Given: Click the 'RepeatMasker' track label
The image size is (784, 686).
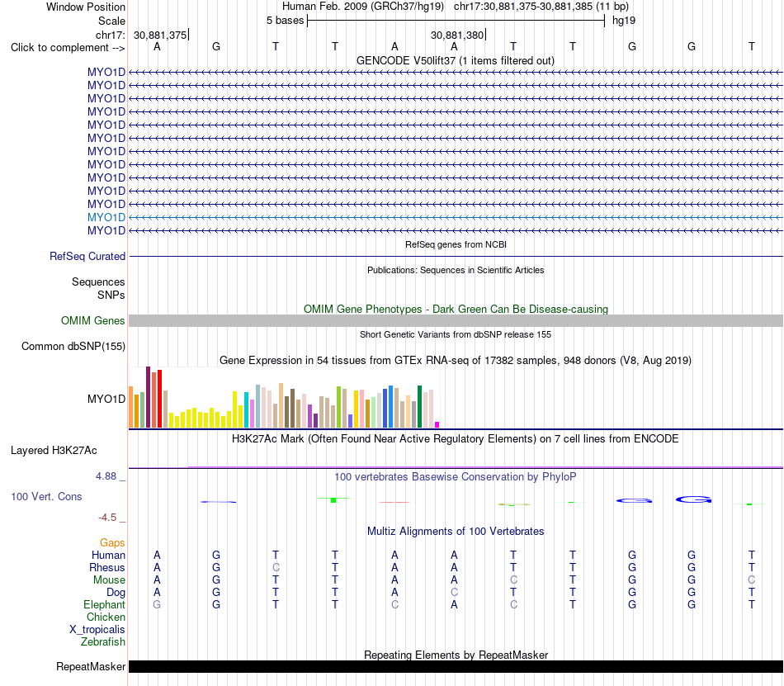Looking at the screenshot, I should pos(91,666).
